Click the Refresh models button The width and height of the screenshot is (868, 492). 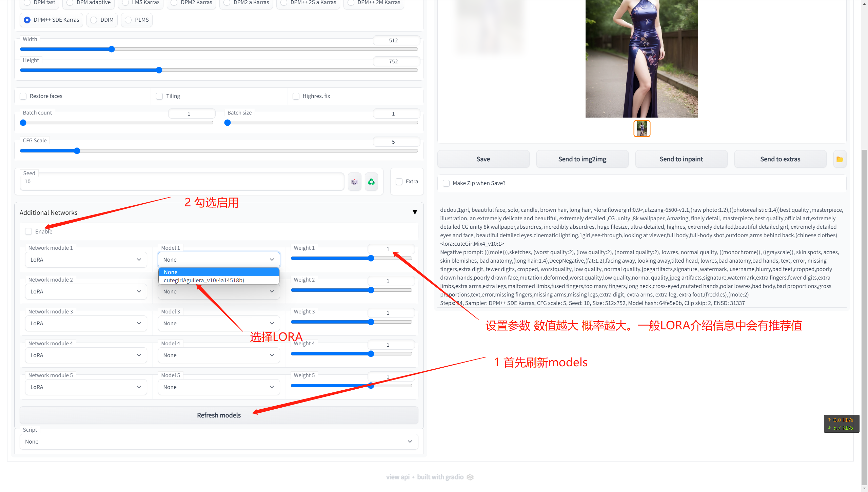tap(219, 415)
